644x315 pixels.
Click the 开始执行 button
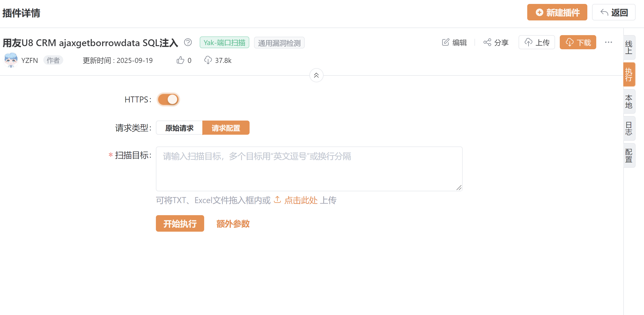[180, 224]
